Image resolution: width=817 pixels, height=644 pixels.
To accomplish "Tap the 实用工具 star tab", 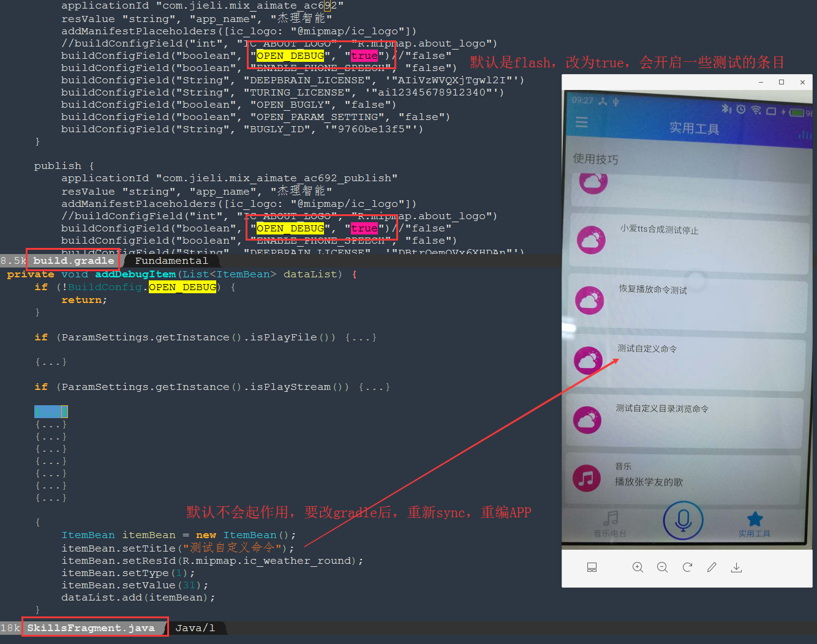I will coord(755,525).
